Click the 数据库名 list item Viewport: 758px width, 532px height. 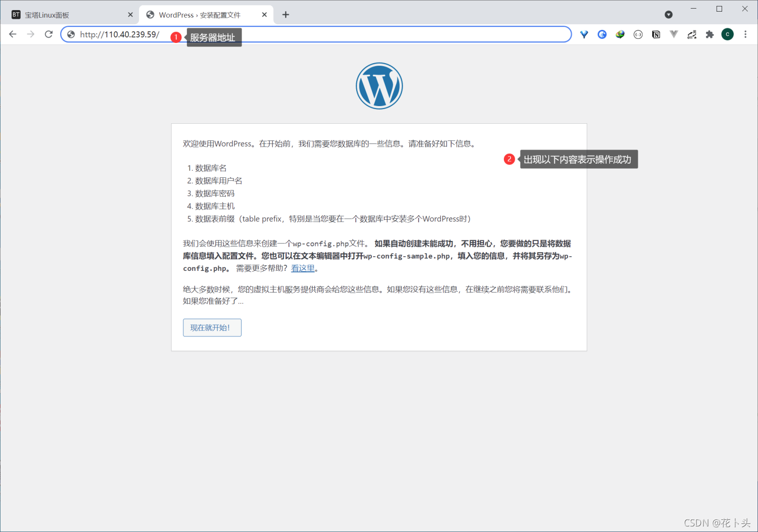211,168
